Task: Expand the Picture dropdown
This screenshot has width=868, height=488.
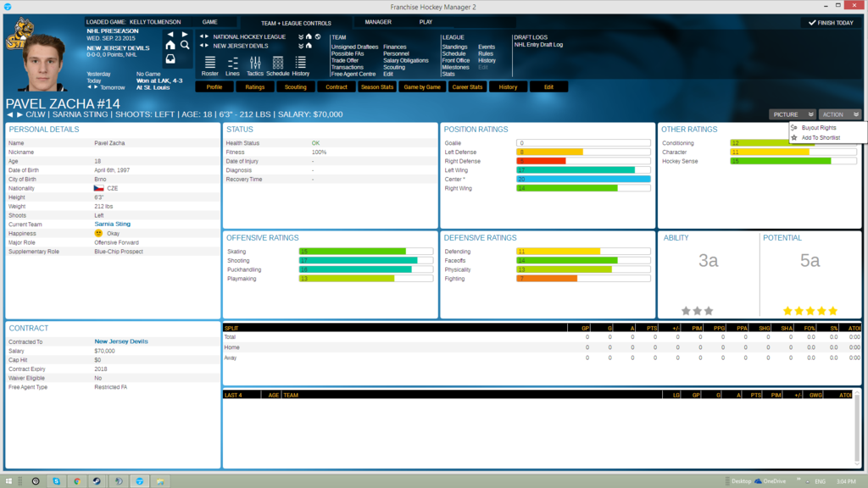Action: 793,114
